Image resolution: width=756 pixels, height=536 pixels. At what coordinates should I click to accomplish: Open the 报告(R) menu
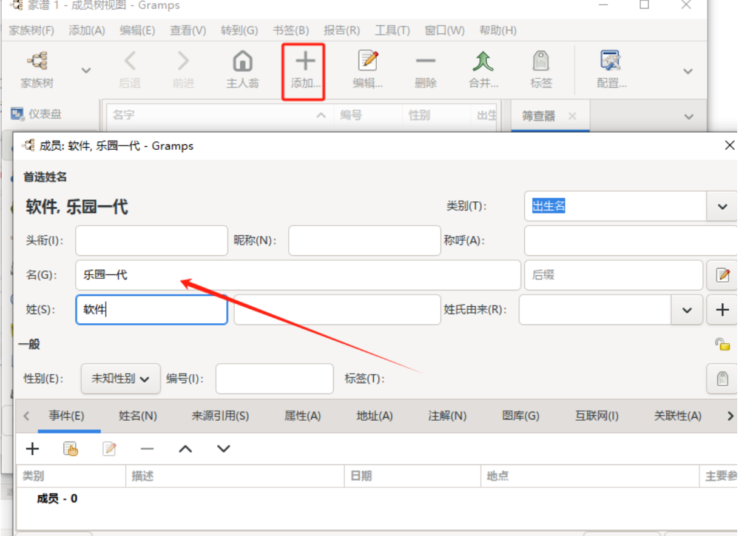point(342,30)
